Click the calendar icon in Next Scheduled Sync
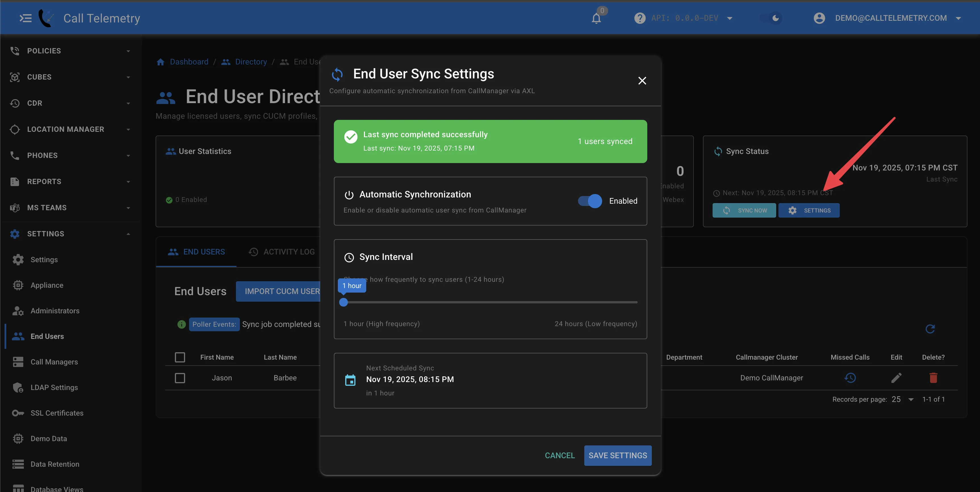 [350, 380]
